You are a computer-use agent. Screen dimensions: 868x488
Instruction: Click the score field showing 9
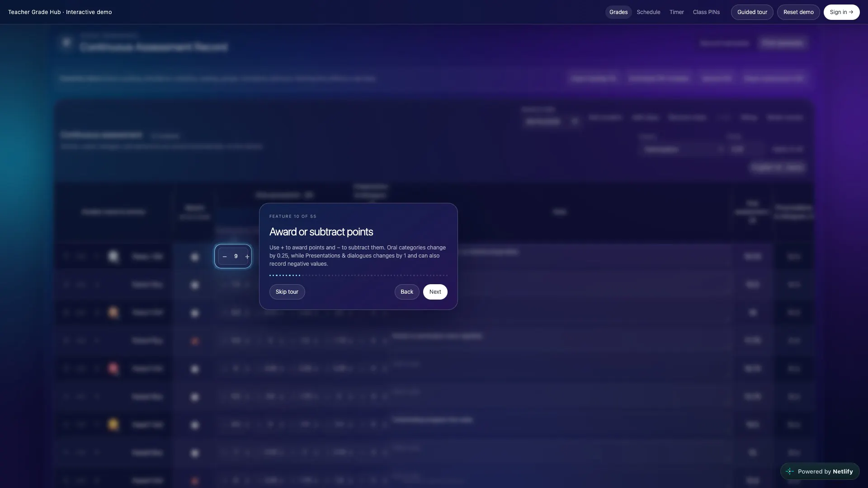[x=236, y=256]
